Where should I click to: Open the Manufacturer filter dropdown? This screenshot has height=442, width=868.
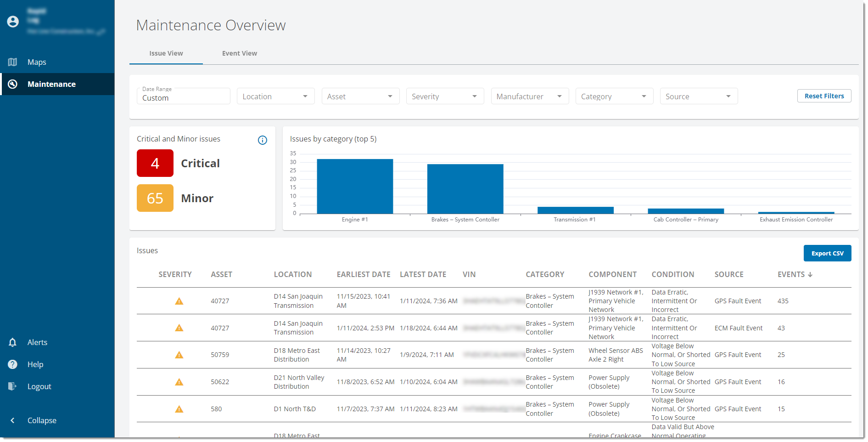530,96
